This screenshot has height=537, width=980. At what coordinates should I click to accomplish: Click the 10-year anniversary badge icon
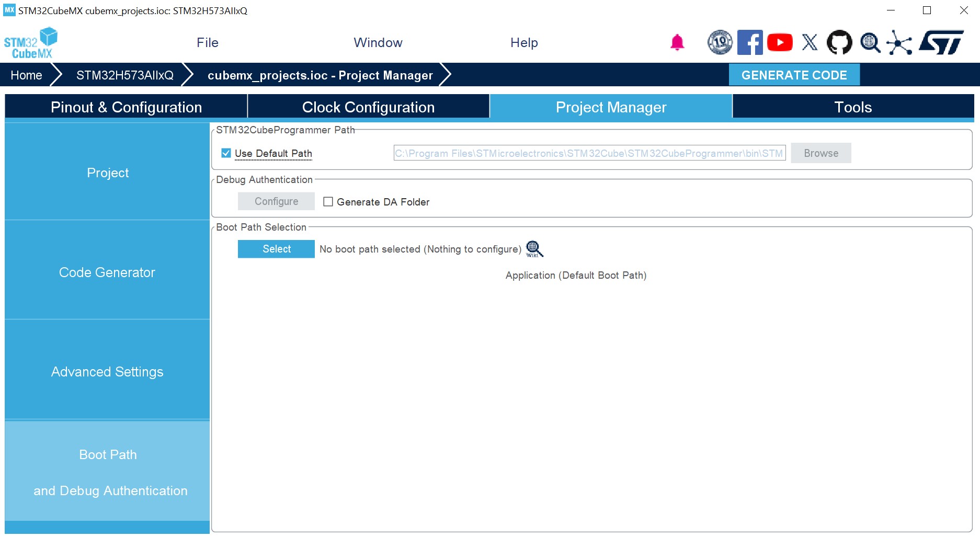pos(720,42)
